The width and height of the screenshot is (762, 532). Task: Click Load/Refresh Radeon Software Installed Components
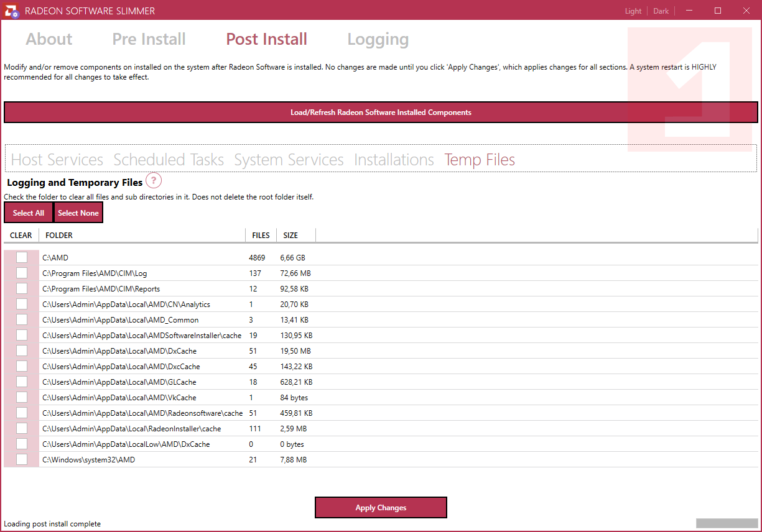pos(381,112)
